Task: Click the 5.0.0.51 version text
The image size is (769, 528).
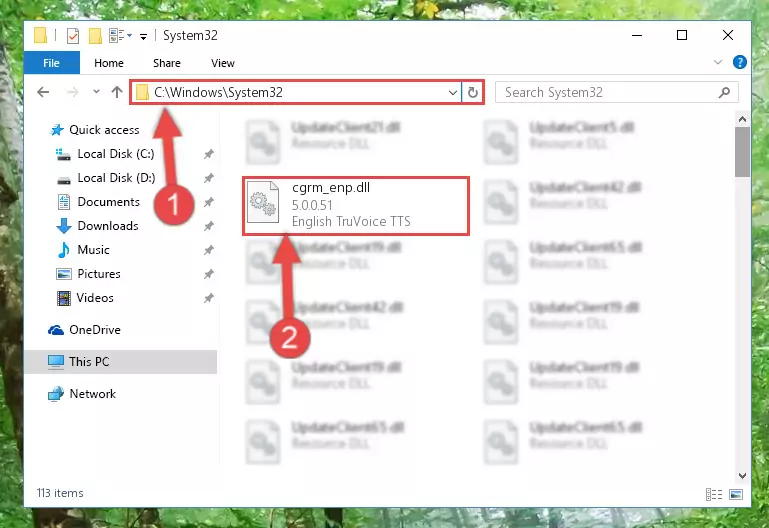Action: tap(312, 205)
